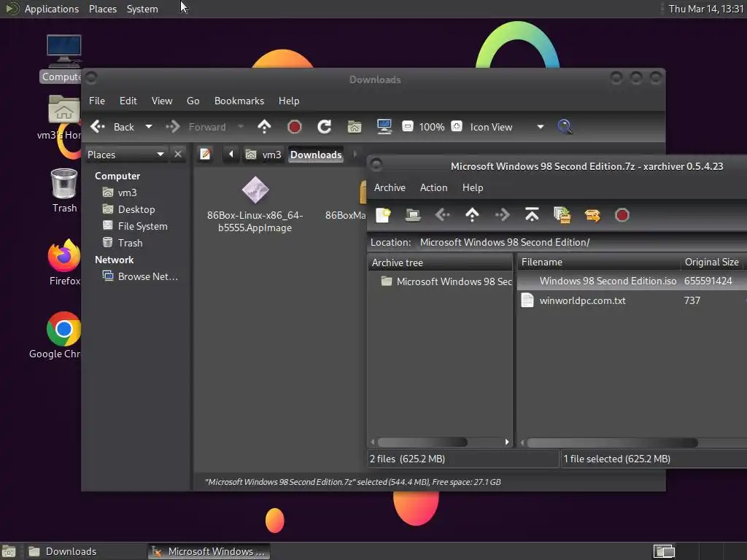
Task: Select vm3's Home desktop folder icon
Action: click(64, 109)
